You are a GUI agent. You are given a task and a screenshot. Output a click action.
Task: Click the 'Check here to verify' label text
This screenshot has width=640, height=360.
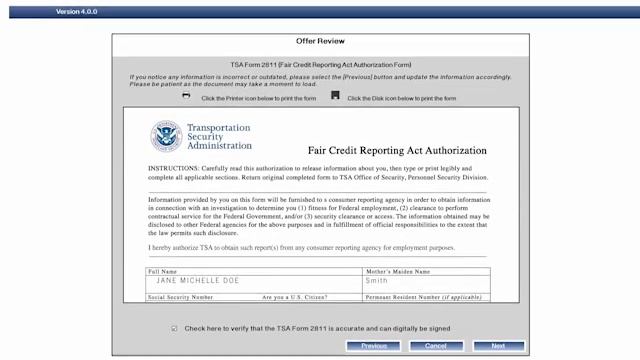click(x=318, y=329)
